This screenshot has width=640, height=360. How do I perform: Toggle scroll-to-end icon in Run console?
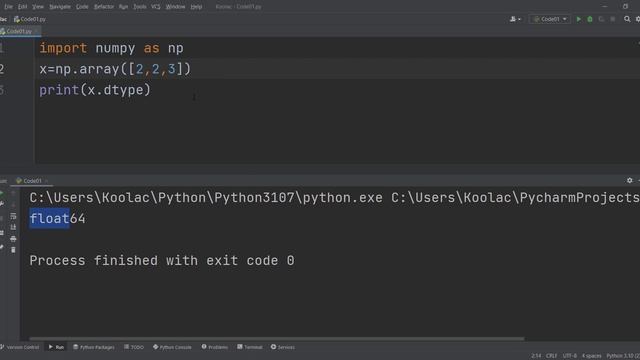point(13,227)
